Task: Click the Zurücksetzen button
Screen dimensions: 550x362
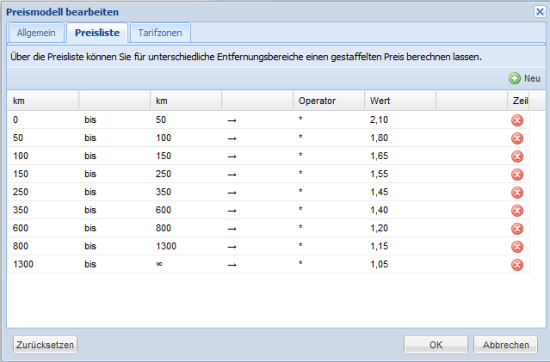Action: coord(45,345)
